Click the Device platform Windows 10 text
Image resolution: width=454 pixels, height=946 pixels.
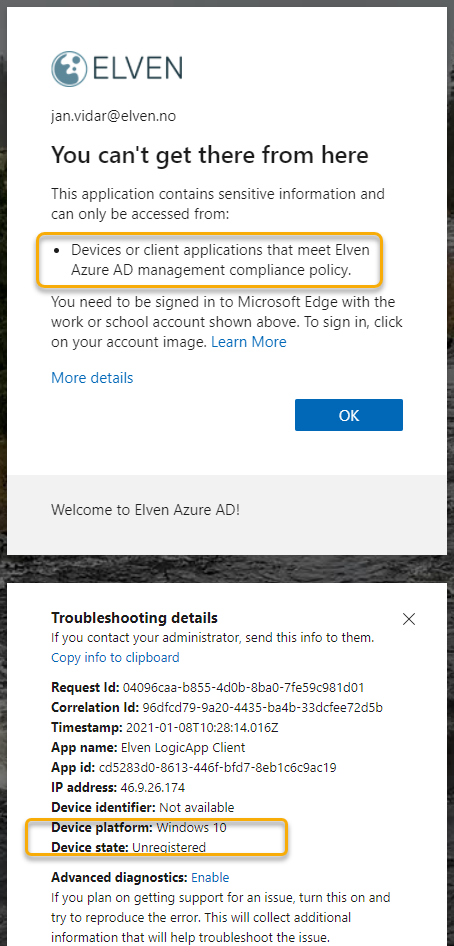(x=192, y=827)
